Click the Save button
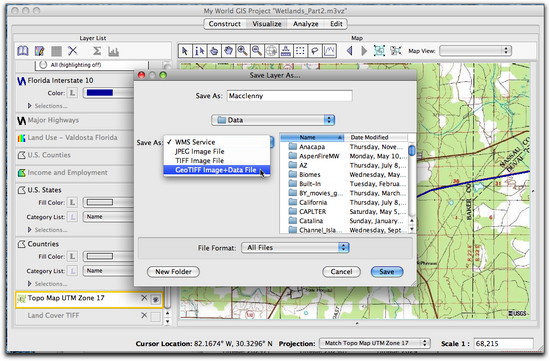Viewport: 550px width, 361px height. 387,272
